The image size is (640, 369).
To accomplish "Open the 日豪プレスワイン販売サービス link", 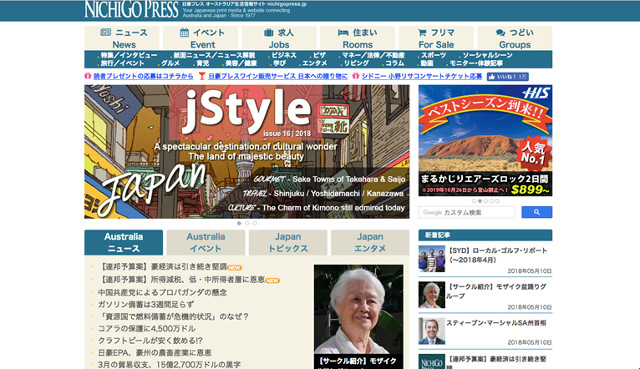I will pos(278,76).
